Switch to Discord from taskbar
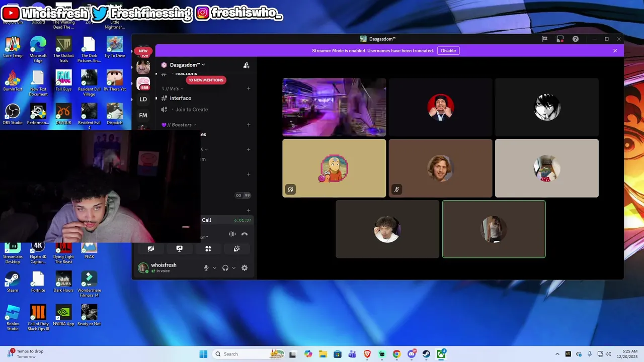Viewport: 644px width, 362px height. [x=412, y=354]
